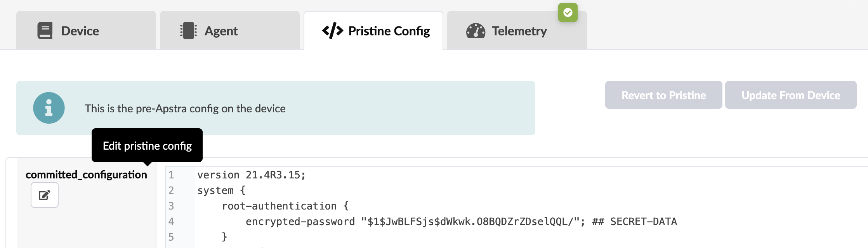Place cursor on the version 21.4R3.15 line
This screenshot has height=248, width=868.
click(x=251, y=175)
